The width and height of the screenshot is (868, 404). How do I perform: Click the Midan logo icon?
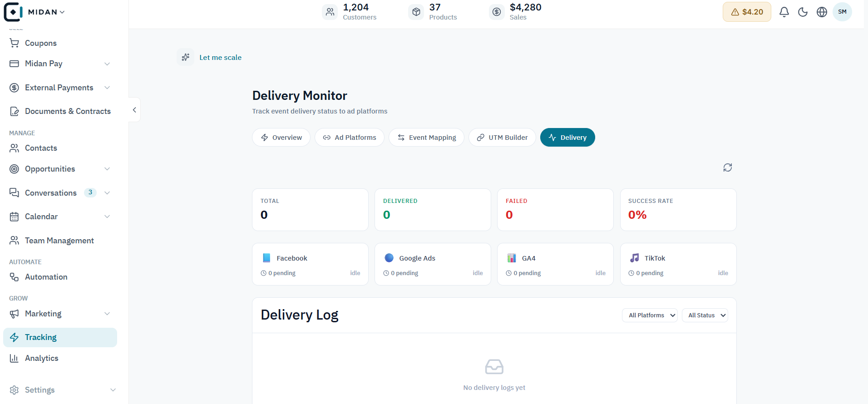tap(13, 12)
